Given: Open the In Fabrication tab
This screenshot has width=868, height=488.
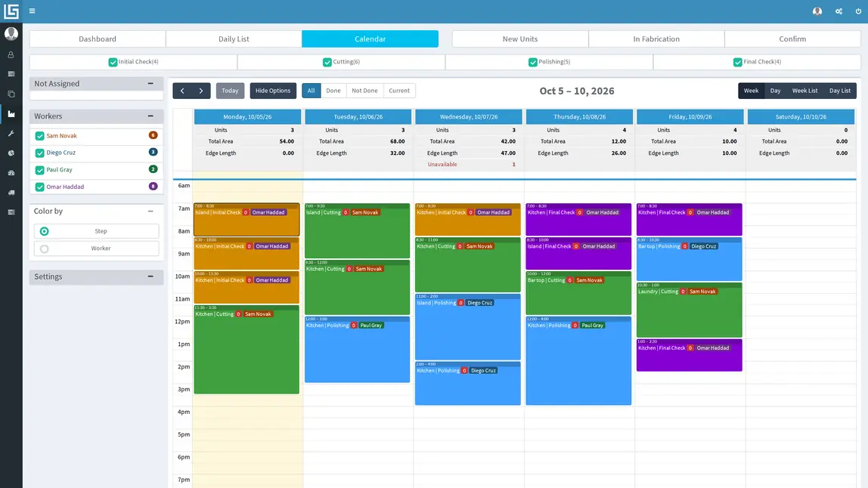Looking at the screenshot, I should (656, 39).
